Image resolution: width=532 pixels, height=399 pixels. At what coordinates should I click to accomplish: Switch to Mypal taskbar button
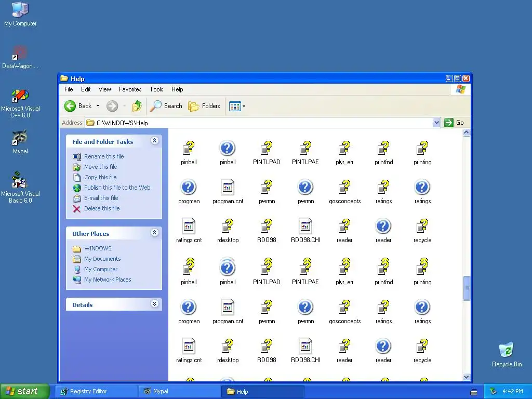click(x=179, y=392)
